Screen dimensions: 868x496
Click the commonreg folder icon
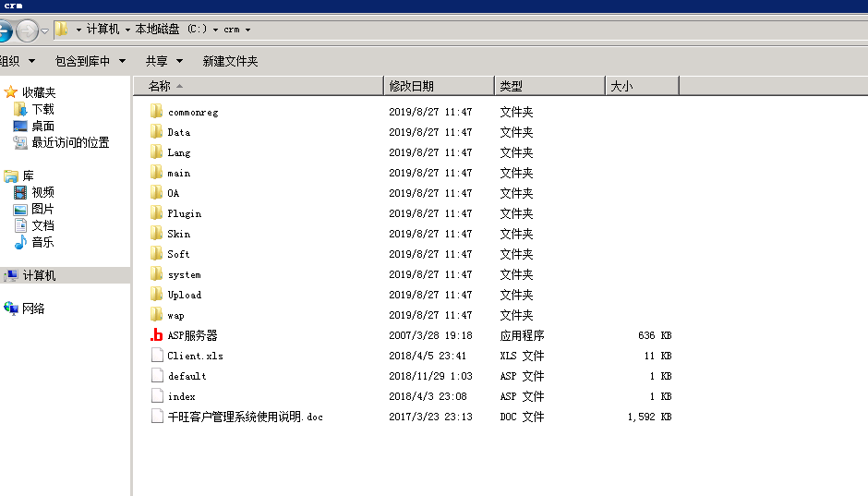click(157, 111)
